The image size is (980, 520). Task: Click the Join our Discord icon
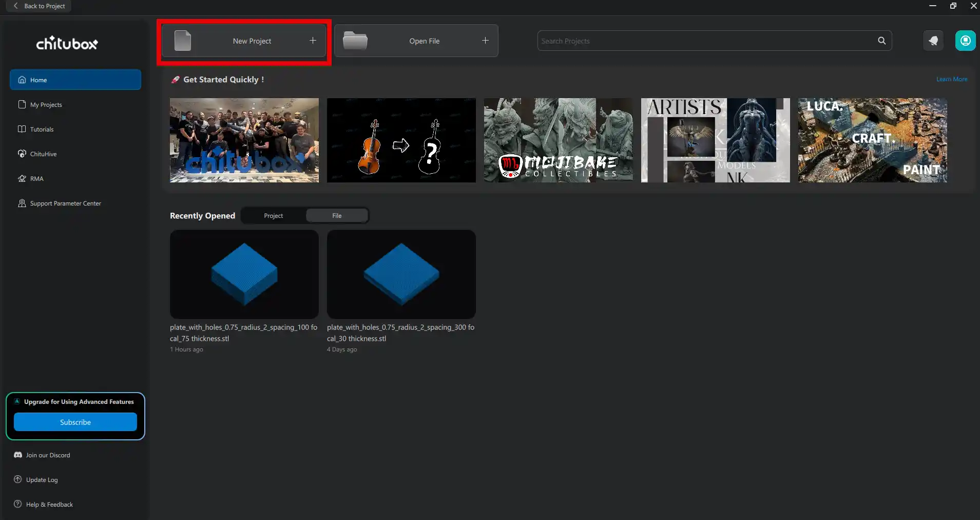point(18,455)
